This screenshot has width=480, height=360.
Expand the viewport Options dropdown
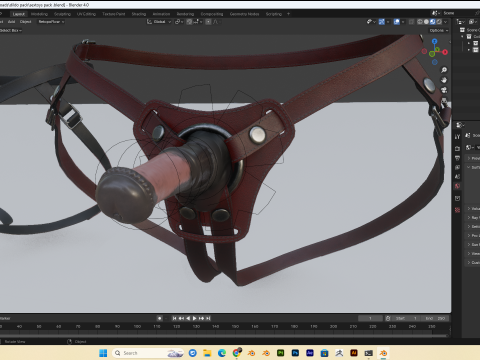click(438, 30)
